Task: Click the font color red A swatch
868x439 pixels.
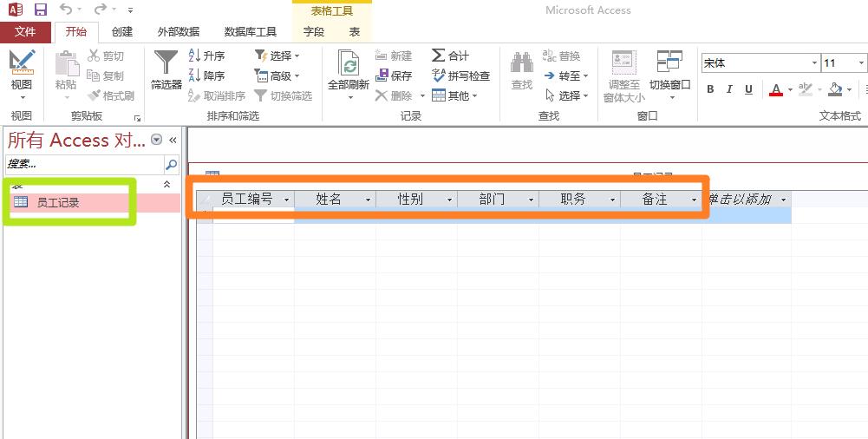Action: coord(774,89)
